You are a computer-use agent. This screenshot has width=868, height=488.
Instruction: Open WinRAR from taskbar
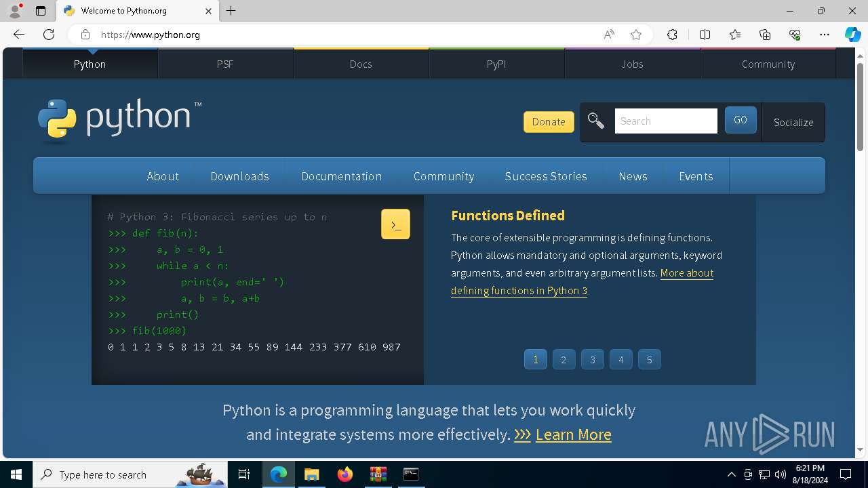click(378, 474)
